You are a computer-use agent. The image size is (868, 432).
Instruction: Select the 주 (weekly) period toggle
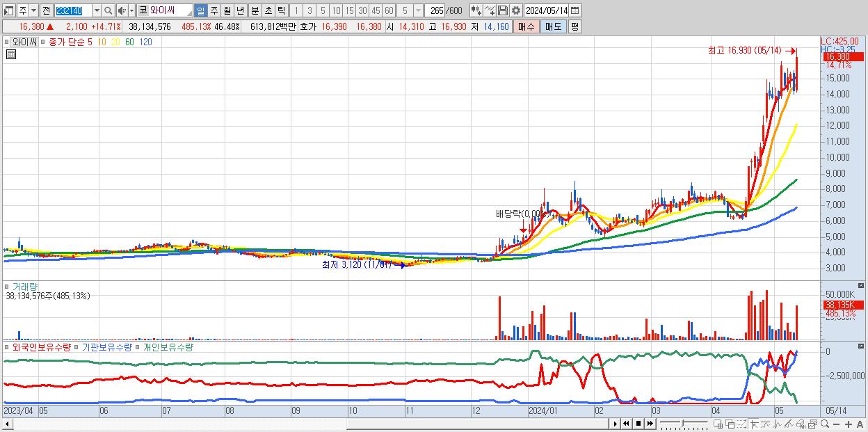pos(214,10)
